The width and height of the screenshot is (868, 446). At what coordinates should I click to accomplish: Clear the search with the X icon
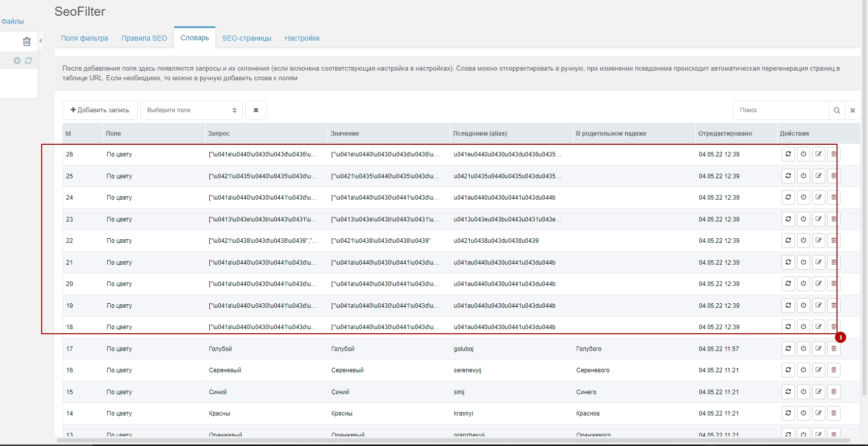pyautogui.click(x=853, y=110)
